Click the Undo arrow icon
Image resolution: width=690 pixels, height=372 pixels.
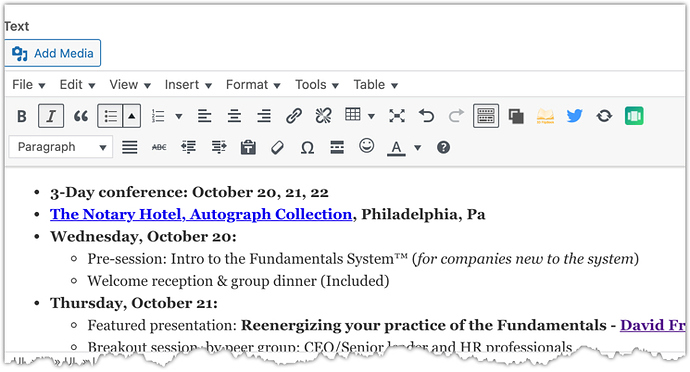(426, 116)
